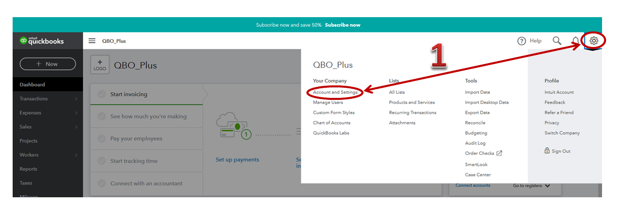Open Import Data tool
The height and width of the screenshot is (222, 644).
478,92
